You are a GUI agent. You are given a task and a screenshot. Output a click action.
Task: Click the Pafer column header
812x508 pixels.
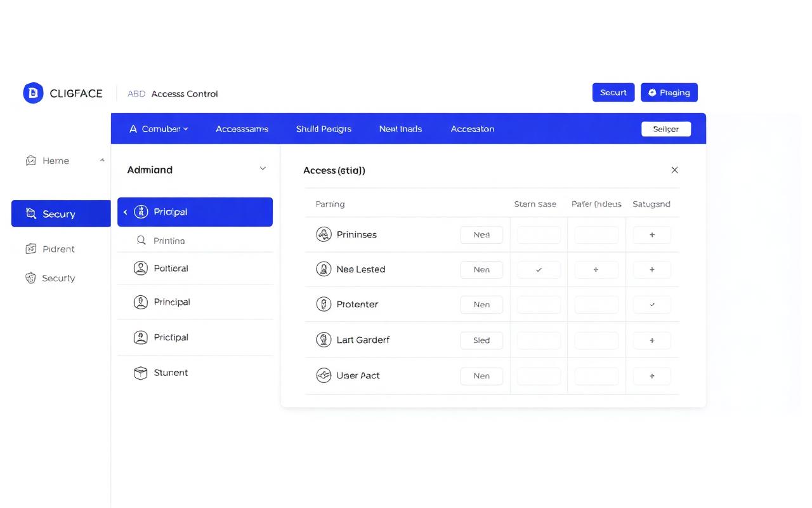[x=596, y=204]
